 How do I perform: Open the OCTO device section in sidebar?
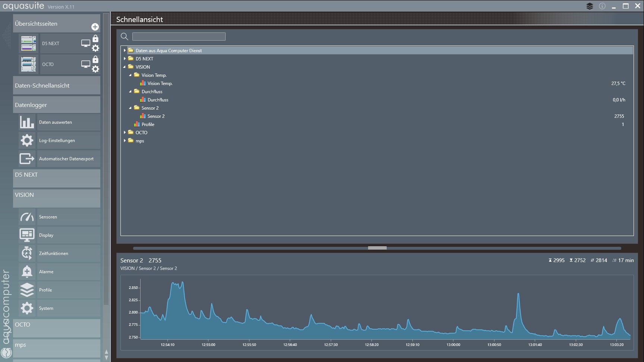[57, 328]
